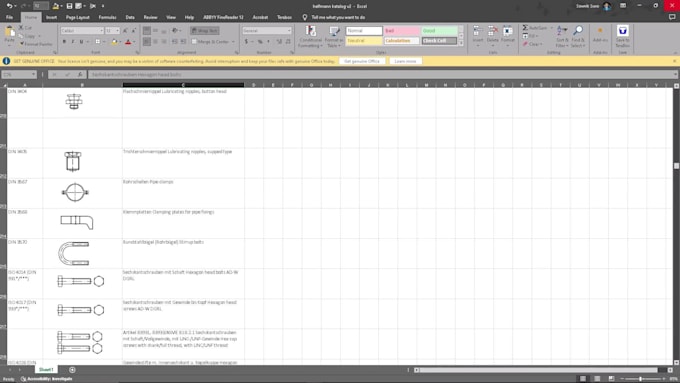
Task: Click Increase Indent icon
Action: (x=183, y=42)
